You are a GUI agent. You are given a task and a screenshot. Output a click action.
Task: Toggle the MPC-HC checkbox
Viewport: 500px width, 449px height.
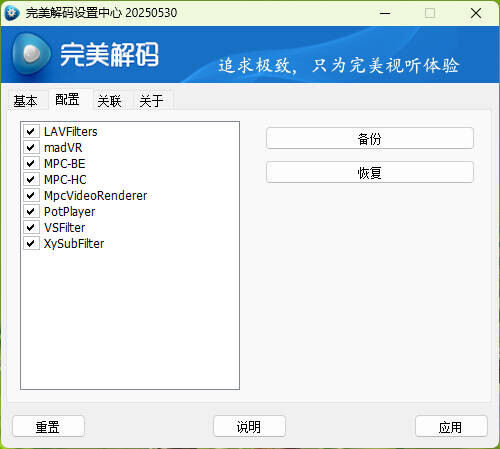pyautogui.click(x=31, y=179)
